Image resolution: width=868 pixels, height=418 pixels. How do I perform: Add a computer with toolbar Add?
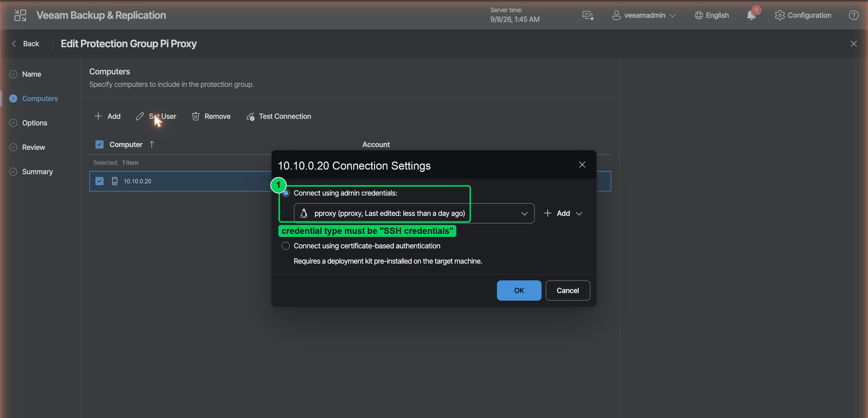pos(108,116)
